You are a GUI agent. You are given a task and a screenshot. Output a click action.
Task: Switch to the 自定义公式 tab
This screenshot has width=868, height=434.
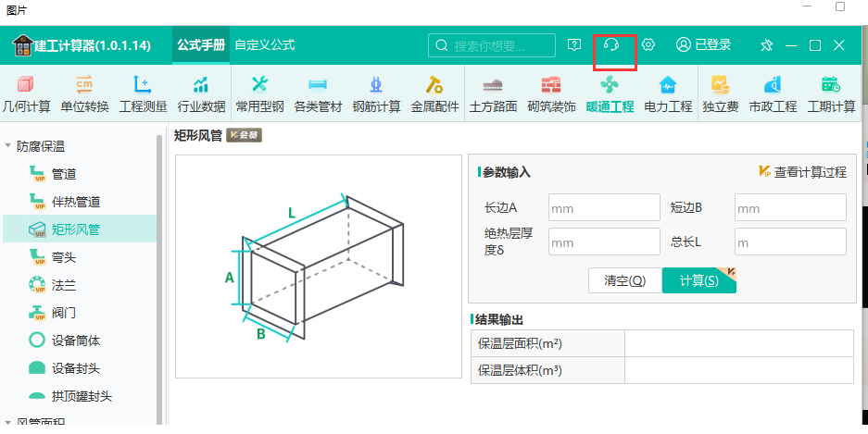(264, 44)
